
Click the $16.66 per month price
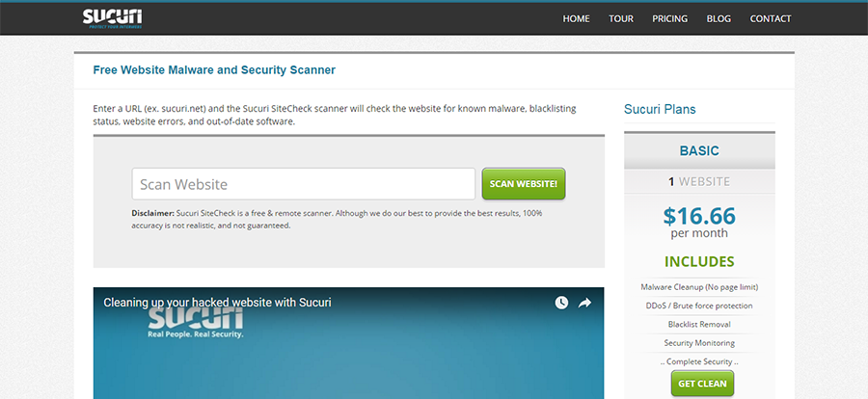click(699, 222)
